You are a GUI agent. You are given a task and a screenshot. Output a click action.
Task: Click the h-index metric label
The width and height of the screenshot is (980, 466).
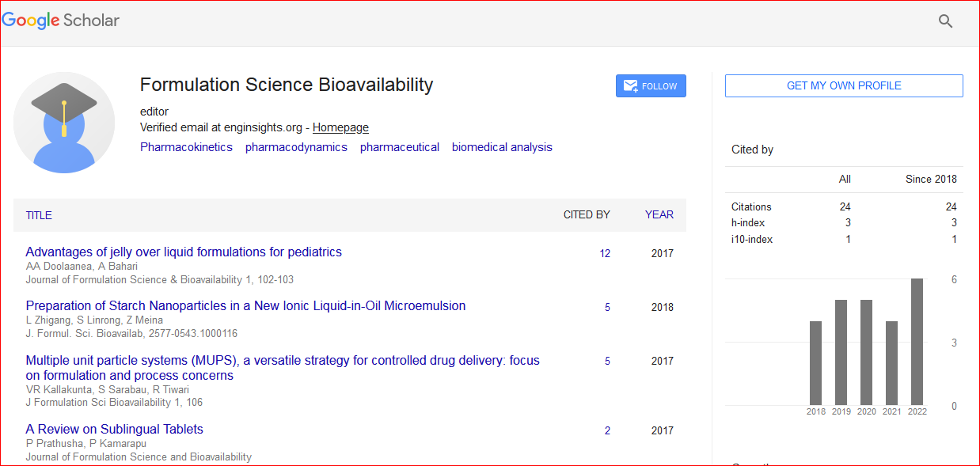(x=747, y=223)
